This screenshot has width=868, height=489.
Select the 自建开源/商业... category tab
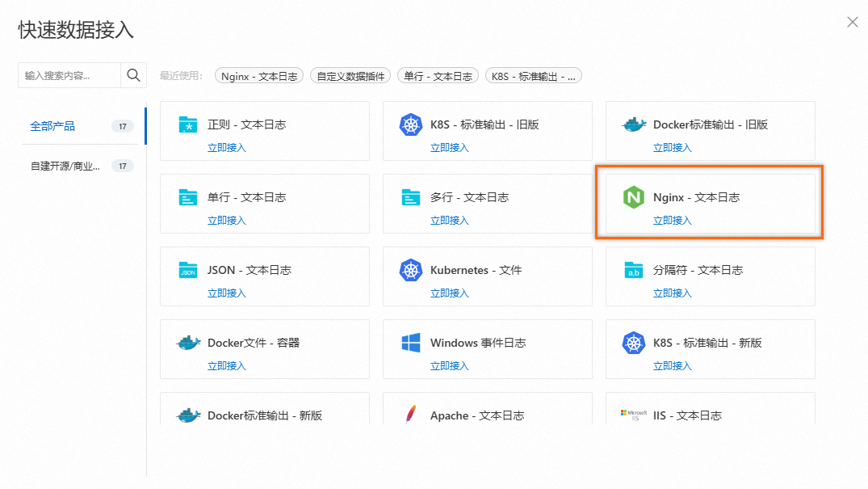82,166
